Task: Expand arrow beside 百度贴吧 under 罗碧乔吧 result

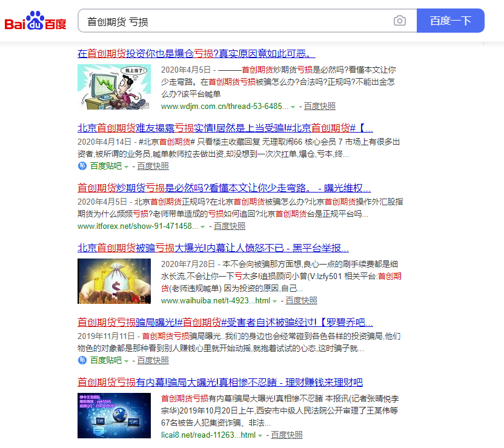Action: [x=127, y=361]
